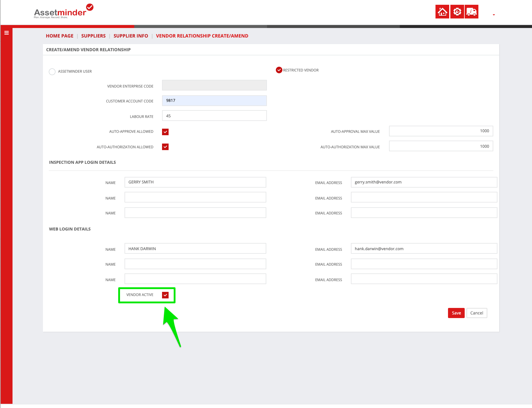Click third empty inspection app email field
This screenshot has height=408, width=532.
coord(424,213)
